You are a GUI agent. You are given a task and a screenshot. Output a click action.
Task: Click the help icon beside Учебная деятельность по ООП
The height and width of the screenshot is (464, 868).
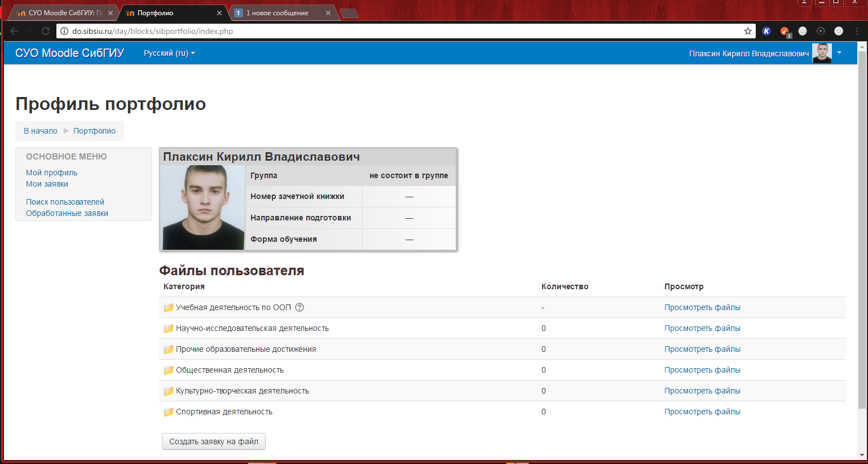click(299, 307)
